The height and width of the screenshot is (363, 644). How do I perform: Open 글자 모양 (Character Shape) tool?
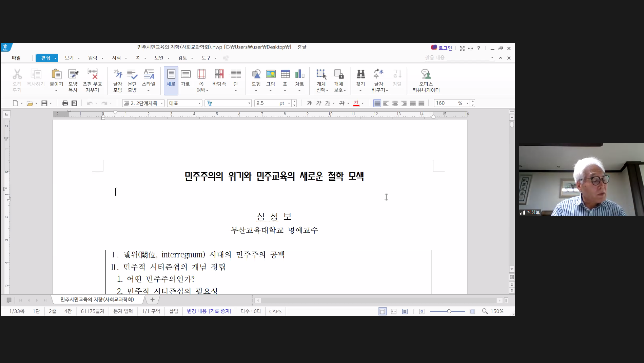coord(118,74)
